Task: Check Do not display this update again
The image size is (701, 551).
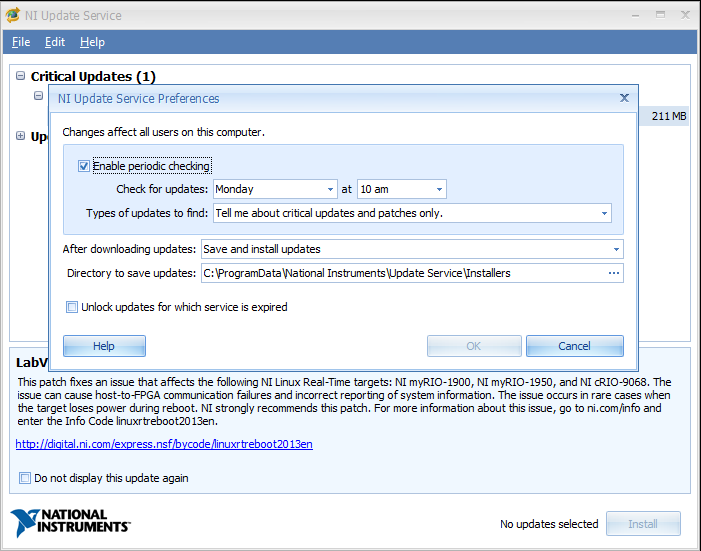Action: 25,478
